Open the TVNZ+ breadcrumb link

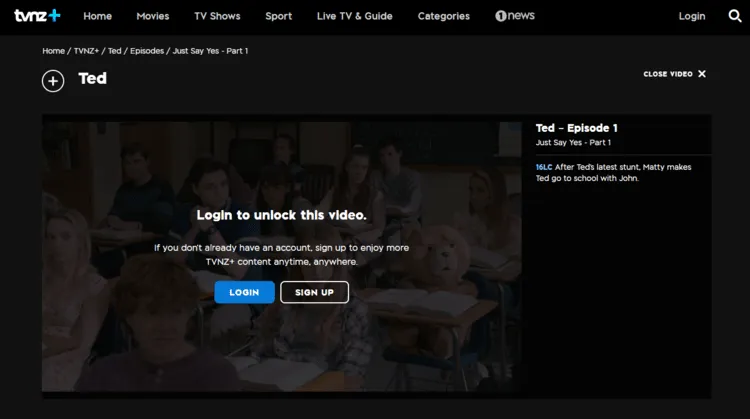click(86, 51)
